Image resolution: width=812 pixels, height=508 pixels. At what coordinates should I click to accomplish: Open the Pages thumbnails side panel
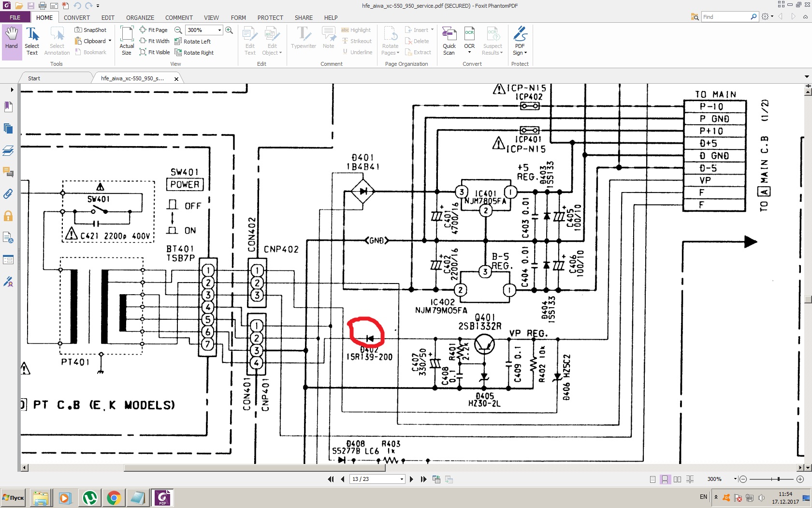(x=8, y=128)
